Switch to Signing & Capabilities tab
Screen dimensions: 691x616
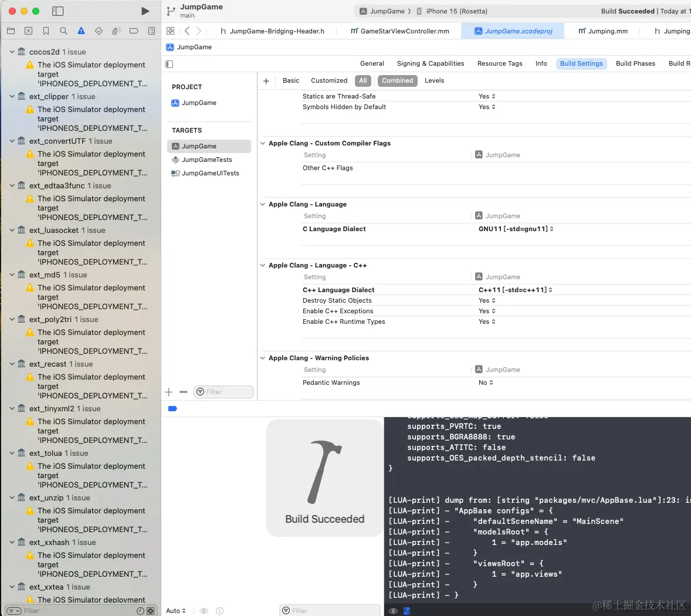tap(431, 63)
